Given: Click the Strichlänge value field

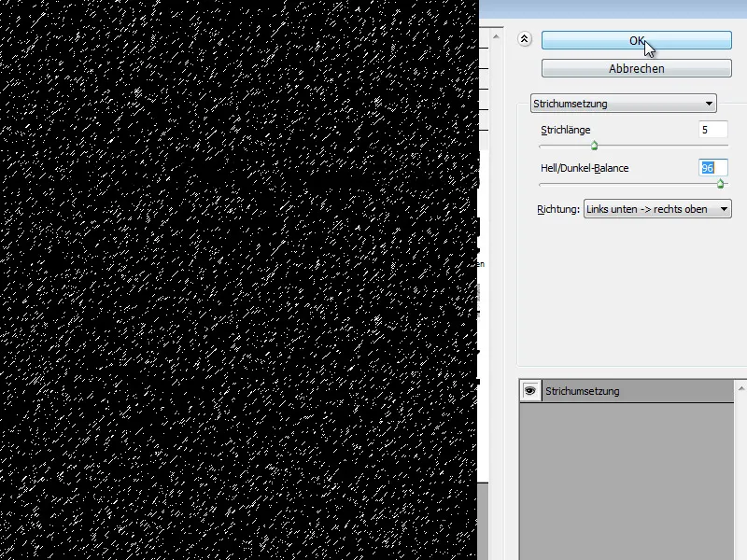Looking at the screenshot, I should click(712, 130).
